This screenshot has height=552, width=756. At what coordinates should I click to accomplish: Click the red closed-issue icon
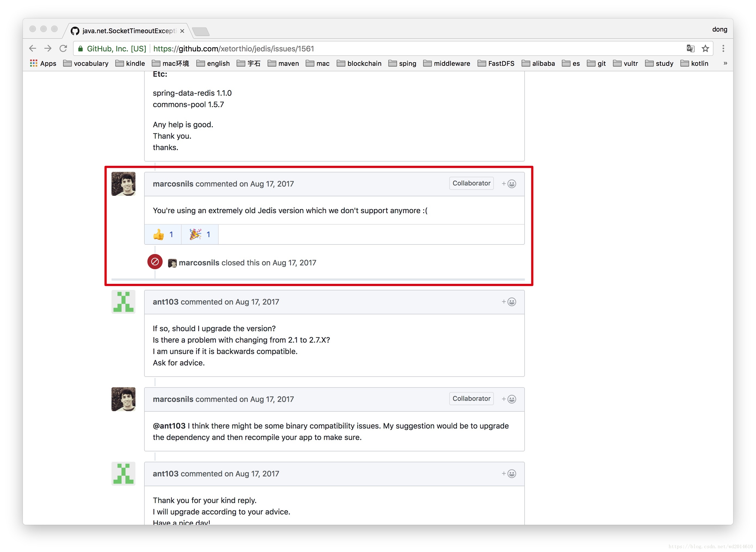coord(155,262)
